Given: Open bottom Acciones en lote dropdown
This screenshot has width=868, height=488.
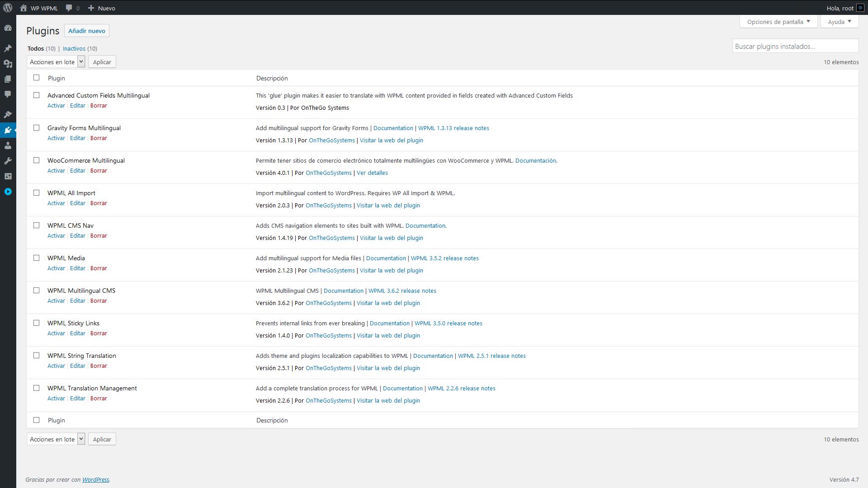Looking at the screenshot, I should coord(56,439).
